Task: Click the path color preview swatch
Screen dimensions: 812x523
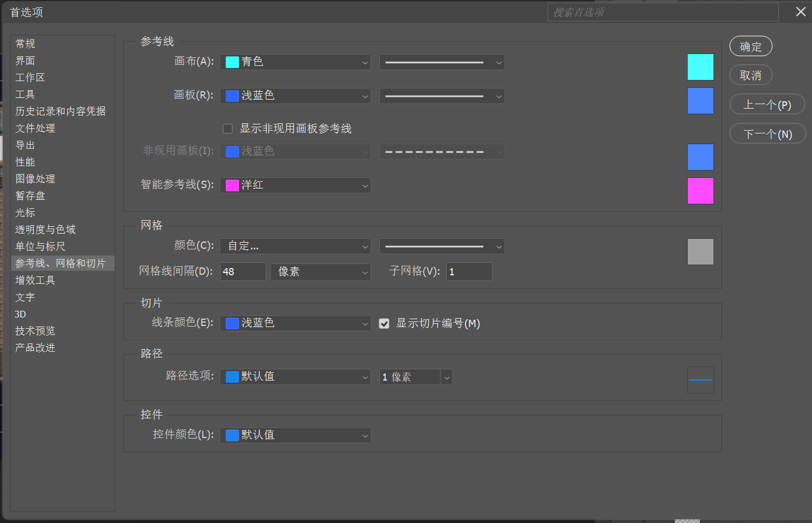Action: [701, 380]
